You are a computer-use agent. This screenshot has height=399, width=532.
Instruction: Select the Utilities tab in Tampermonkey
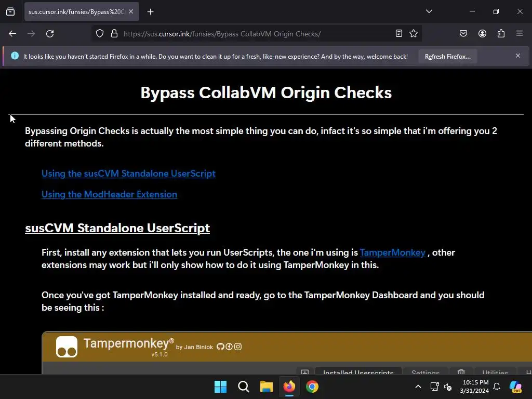495,371
